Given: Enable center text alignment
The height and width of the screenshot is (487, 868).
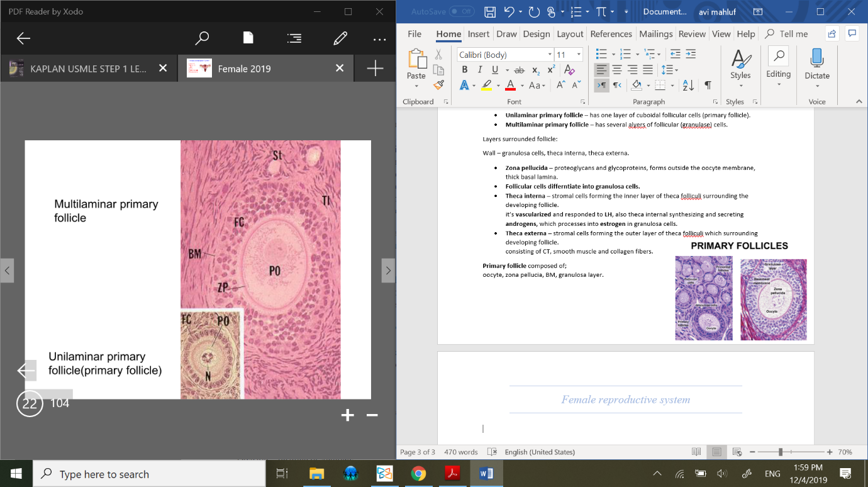Looking at the screenshot, I should coord(617,70).
